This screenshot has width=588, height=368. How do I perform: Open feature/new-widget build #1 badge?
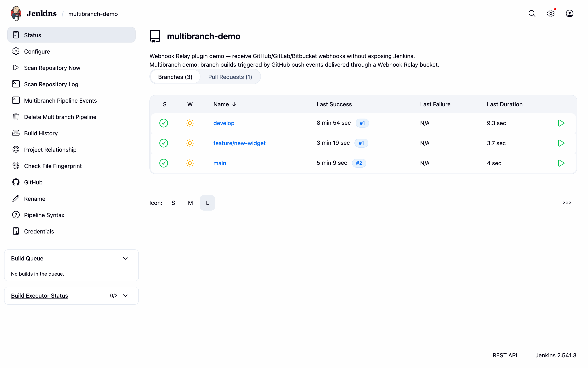click(x=361, y=143)
